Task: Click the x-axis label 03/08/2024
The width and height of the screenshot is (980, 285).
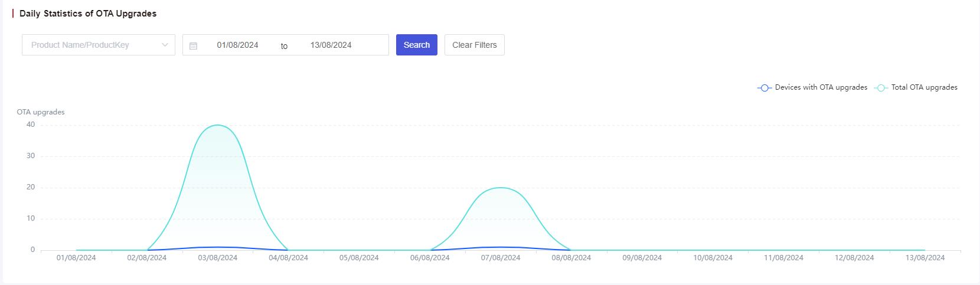Action: pos(218,258)
